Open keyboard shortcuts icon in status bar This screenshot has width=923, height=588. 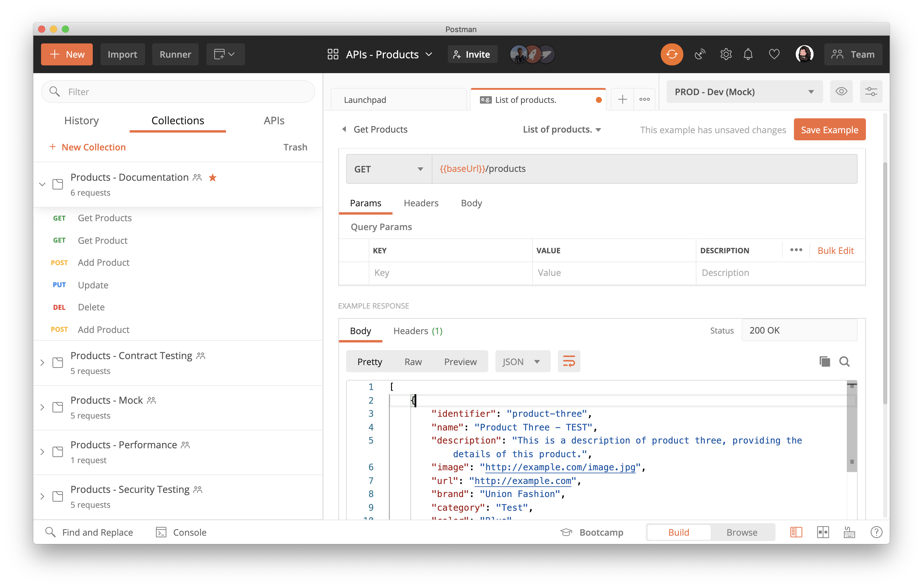click(x=850, y=532)
